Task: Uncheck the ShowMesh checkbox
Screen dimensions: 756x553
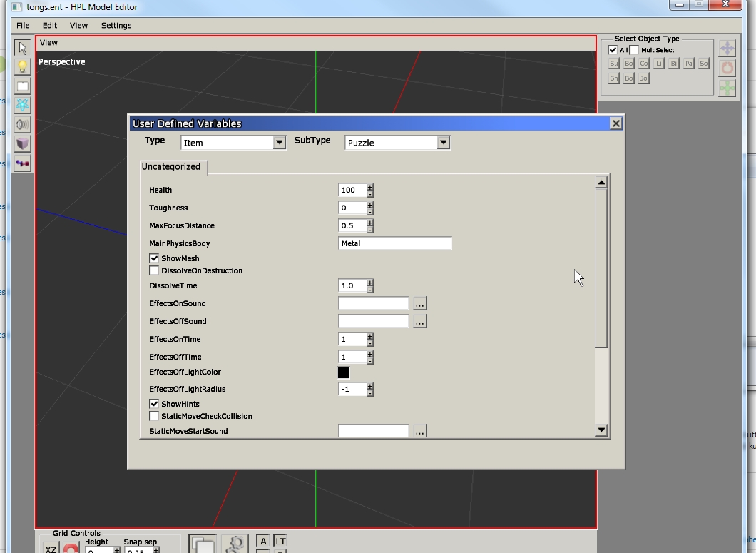Action: pos(154,258)
